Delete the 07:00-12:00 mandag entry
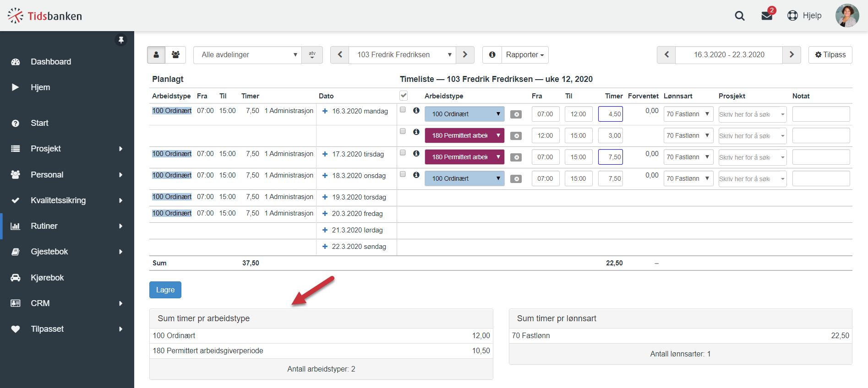Image resolution: width=868 pixels, height=388 pixels. (516, 114)
